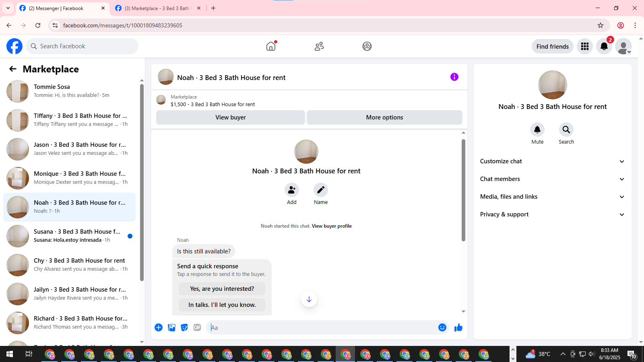The image size is (644, 362).
Task: Open Tiffany's conversation in the list
Action: 69,120
